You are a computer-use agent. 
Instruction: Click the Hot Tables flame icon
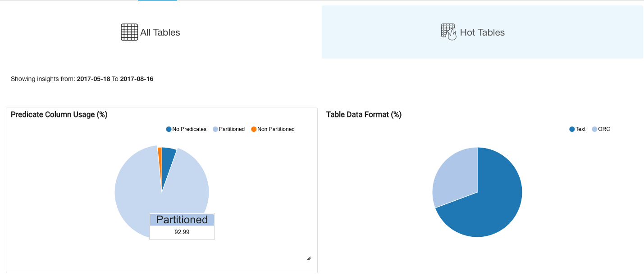click(448, 32)
